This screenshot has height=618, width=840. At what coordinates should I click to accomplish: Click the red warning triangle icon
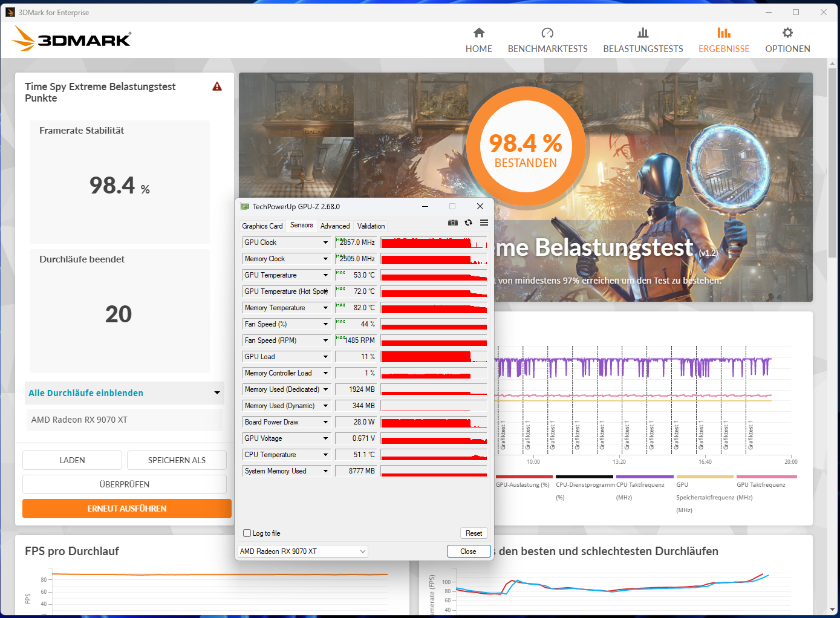(x=217, y=86)
